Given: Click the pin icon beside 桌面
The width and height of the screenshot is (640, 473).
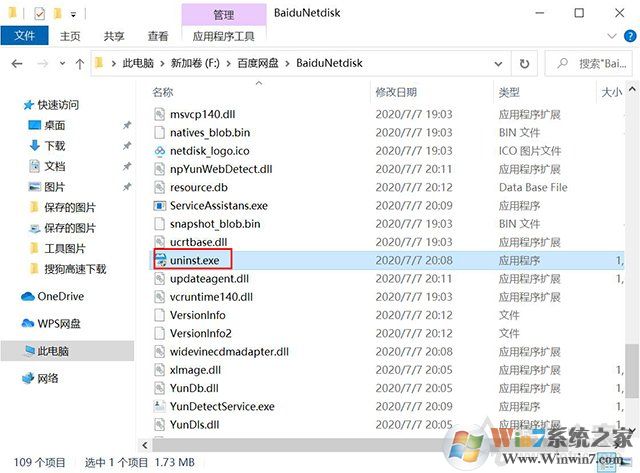Looking at the screenshot, I should 127,125.
